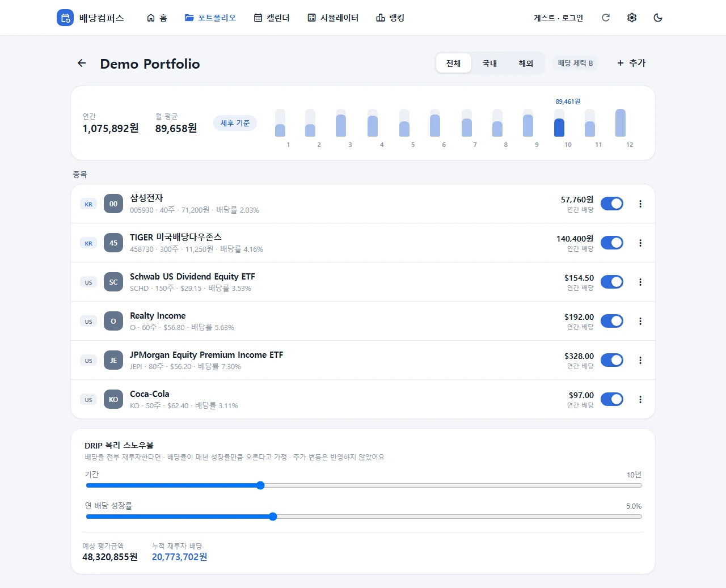The image size is (726, 588).
Task: Click the 45 avatar for TIGER ETF
Action: [113, 243]
